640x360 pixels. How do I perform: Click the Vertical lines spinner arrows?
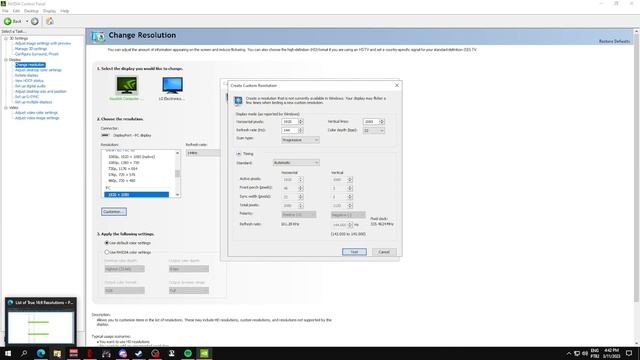click(382, 122)
